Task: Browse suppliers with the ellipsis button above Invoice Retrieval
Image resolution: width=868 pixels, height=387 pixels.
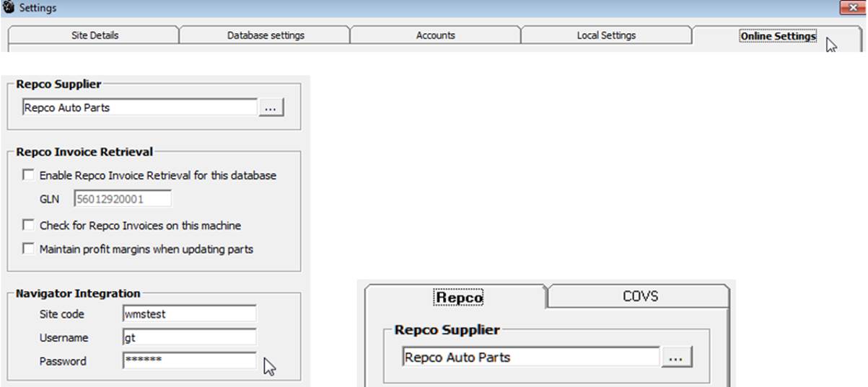Action: (x=271, y=108)
